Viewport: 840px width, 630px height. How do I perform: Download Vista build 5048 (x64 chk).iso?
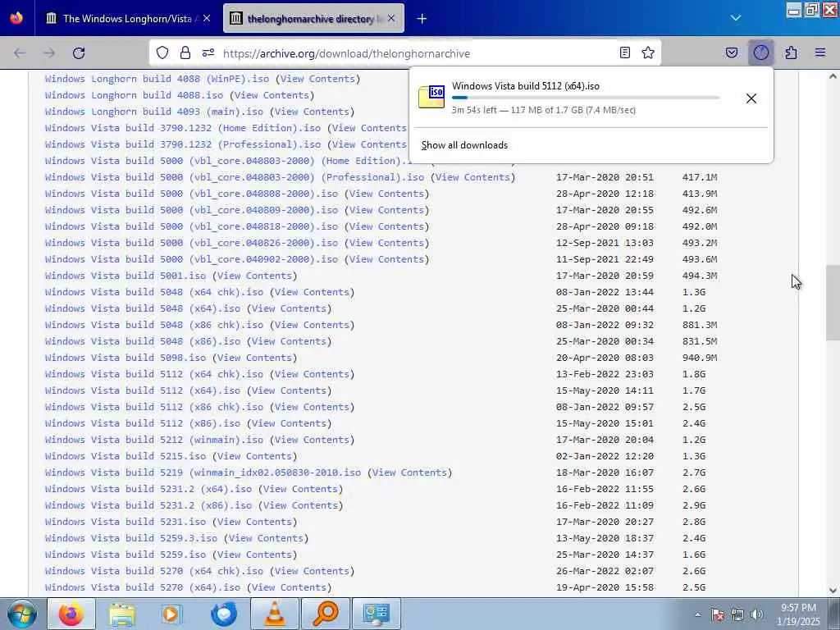154,293
